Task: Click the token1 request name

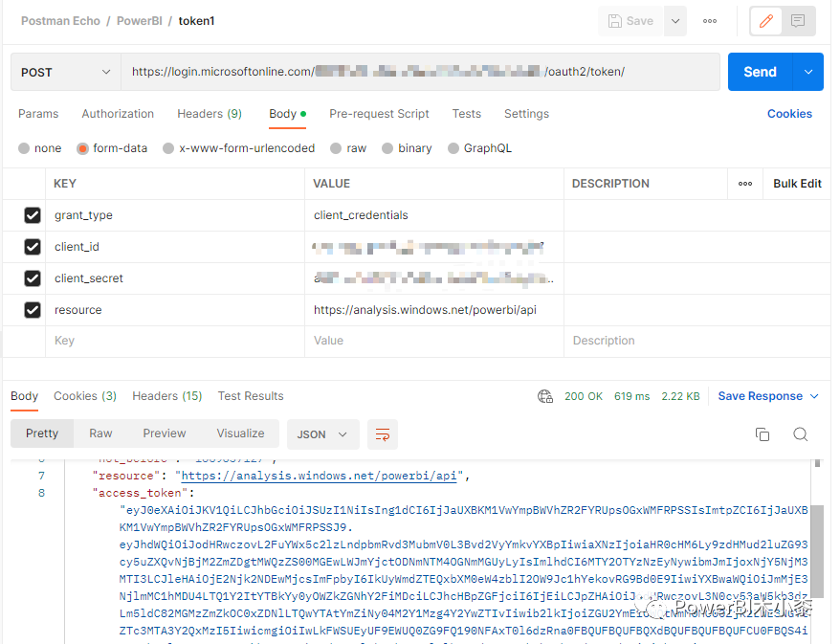Action: (x=196, y=21)
